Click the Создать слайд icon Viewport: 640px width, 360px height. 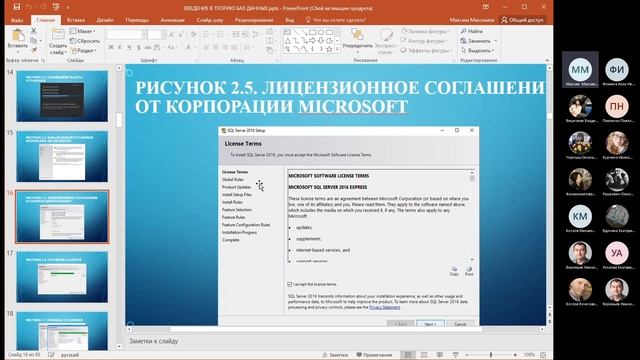pos(58,35)
